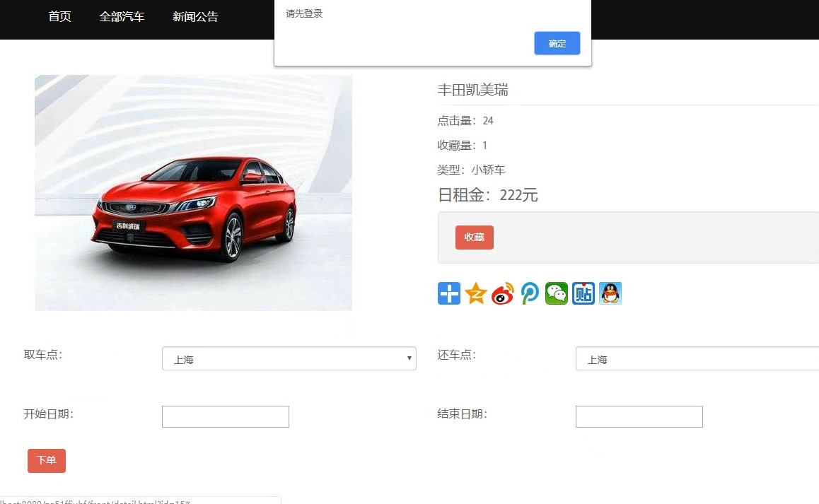Click the red car photo

[x=193, y=193]
